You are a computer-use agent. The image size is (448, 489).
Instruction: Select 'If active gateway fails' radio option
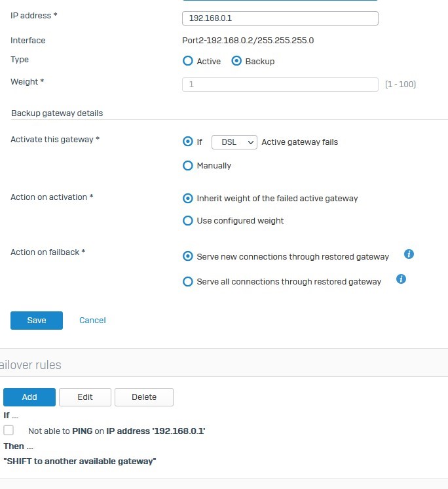point(187,142)
